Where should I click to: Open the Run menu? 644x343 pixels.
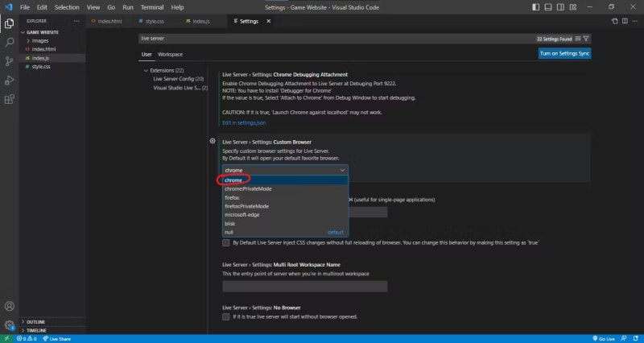[128, 7]
